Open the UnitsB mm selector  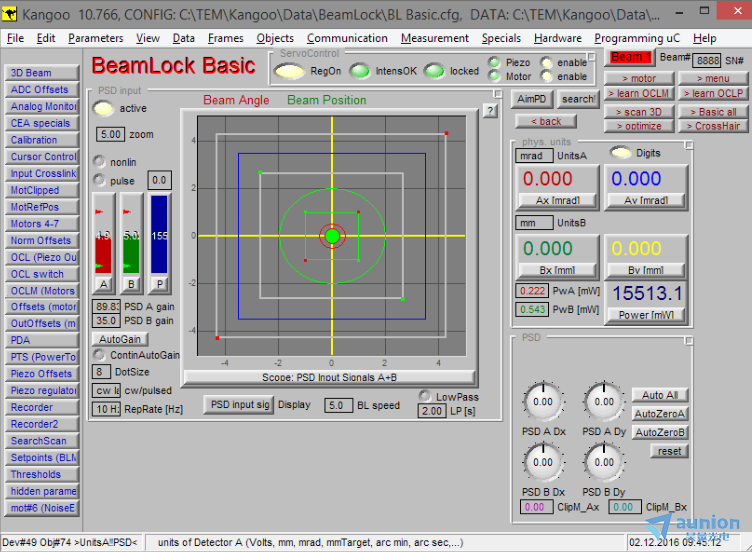click(534, 223)
